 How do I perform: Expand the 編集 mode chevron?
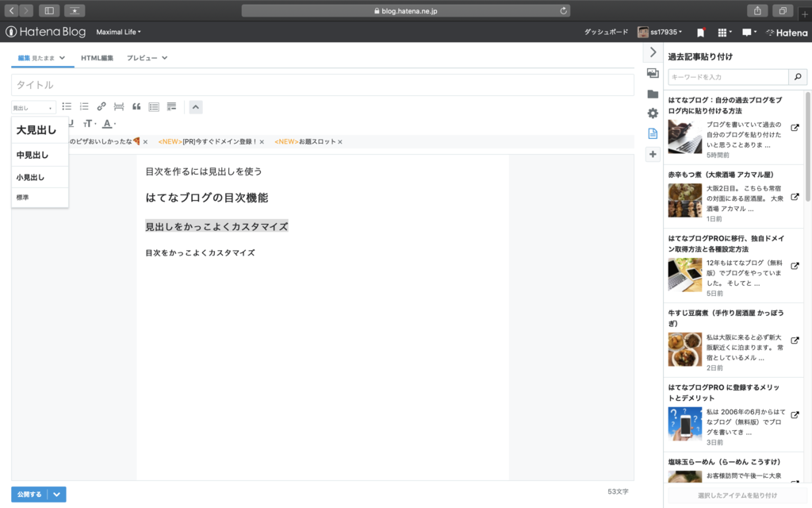pos(62,58)
